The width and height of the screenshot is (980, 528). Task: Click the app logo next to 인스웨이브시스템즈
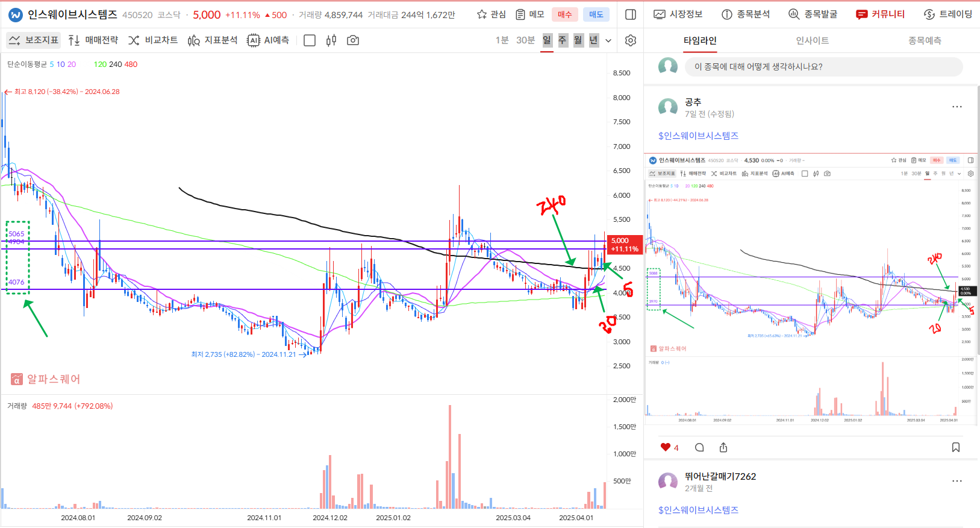tap(16, 14)
